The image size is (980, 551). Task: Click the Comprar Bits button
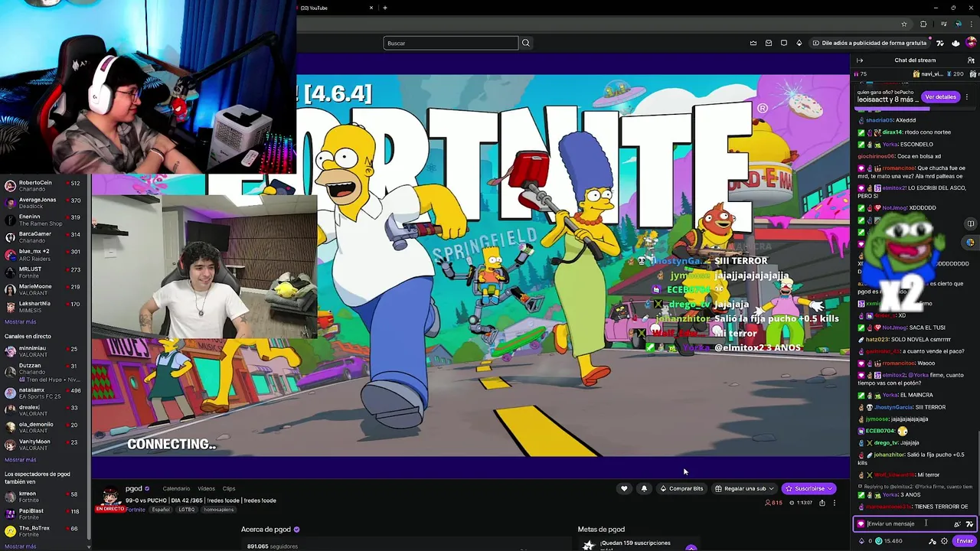coord(681,488)
